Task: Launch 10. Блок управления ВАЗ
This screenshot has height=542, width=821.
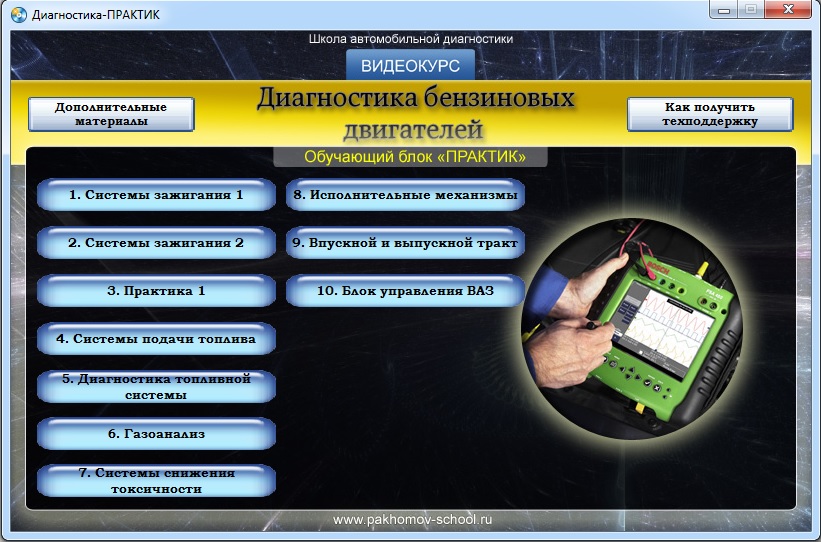Action: pyautogui.click(x=405, y=291)
